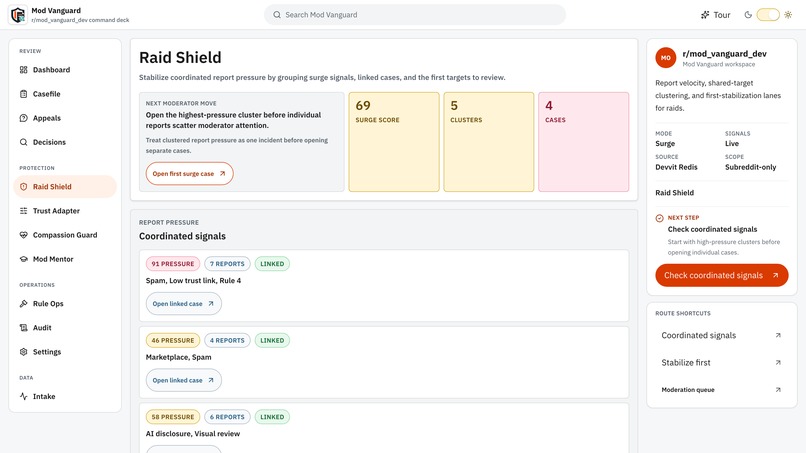Click the Trust Adapter sliders icon
This screenshot has width=806, height=453.
tap(24, 211)
